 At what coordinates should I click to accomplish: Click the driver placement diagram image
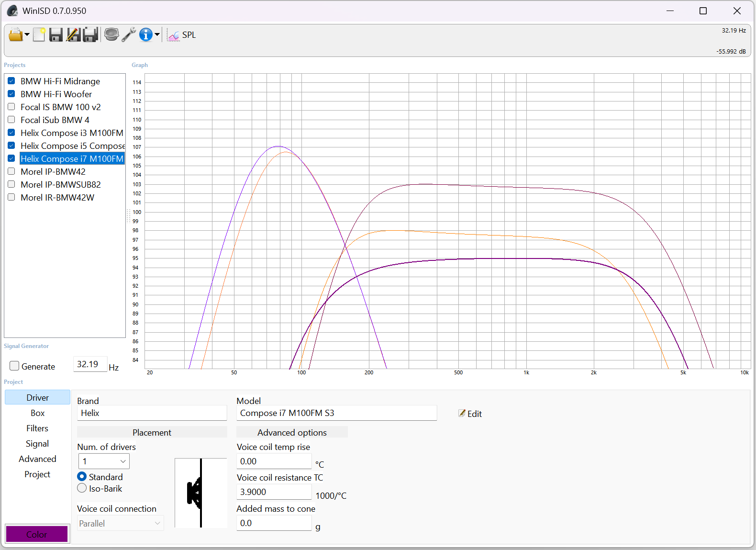[201, 493]
